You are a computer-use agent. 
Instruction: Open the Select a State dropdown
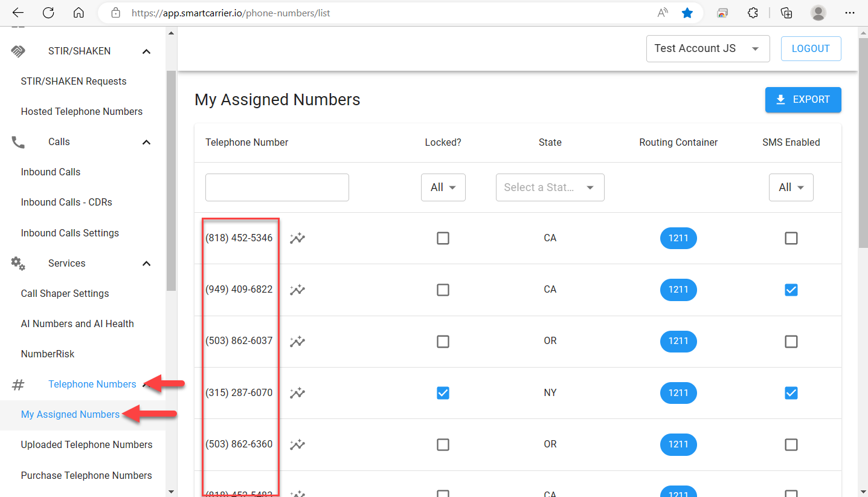(550, 187)
